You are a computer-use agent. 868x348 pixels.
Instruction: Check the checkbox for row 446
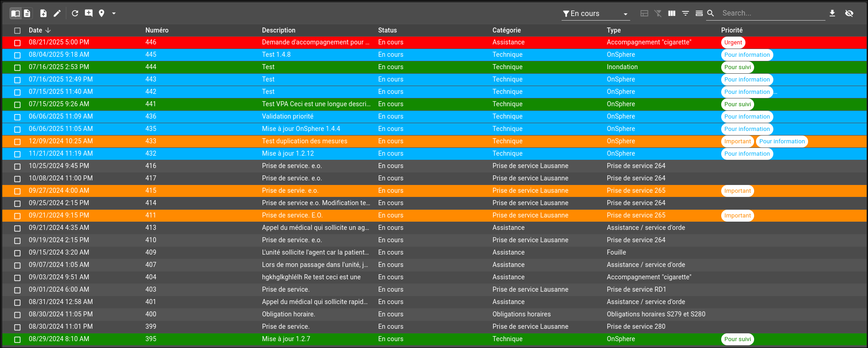pos(17,43)
